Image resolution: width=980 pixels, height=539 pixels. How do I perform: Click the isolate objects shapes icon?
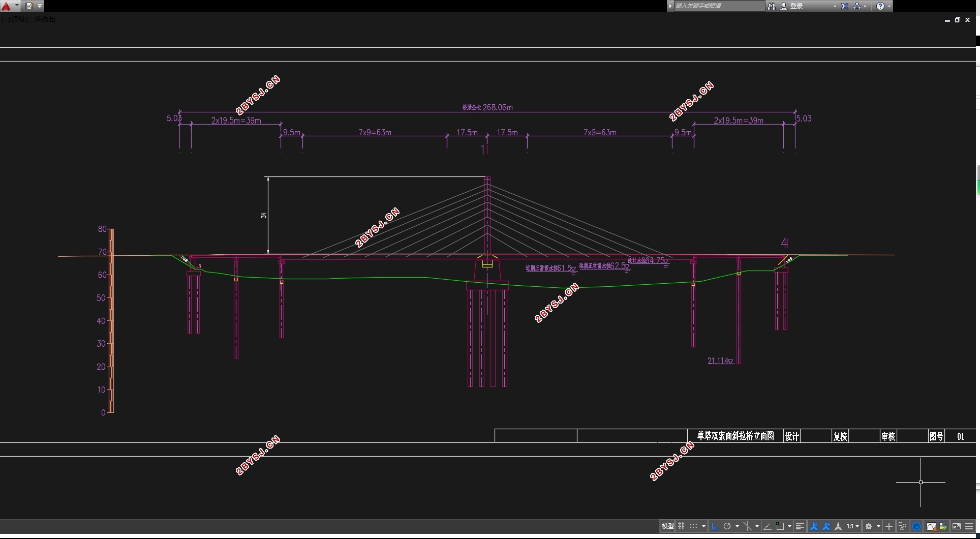[x=902, y=526]
